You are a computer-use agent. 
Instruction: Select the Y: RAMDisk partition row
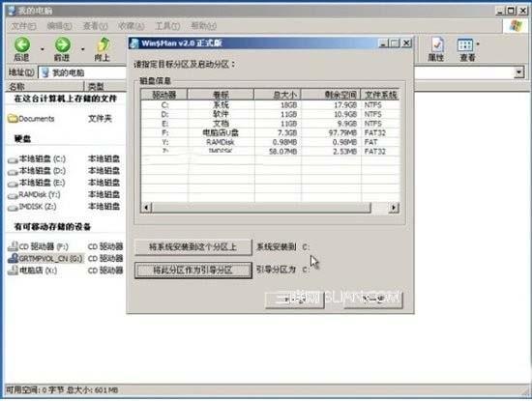[x=270, y=142]
